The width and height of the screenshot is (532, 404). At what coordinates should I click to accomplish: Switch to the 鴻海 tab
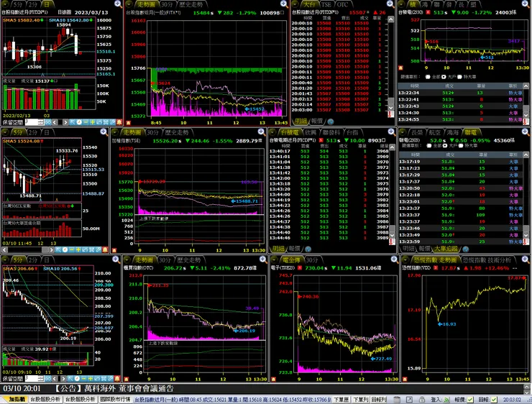(x=452, y=132)
